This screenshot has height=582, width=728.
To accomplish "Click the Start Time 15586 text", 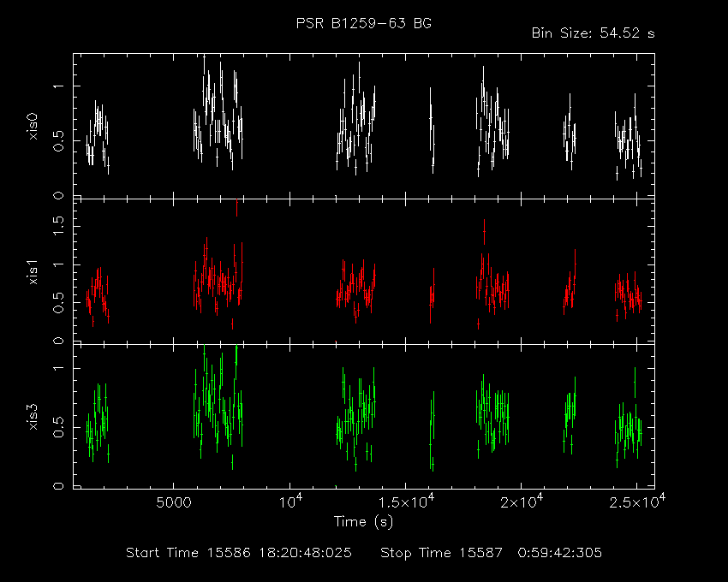I will tap(188, 553).
